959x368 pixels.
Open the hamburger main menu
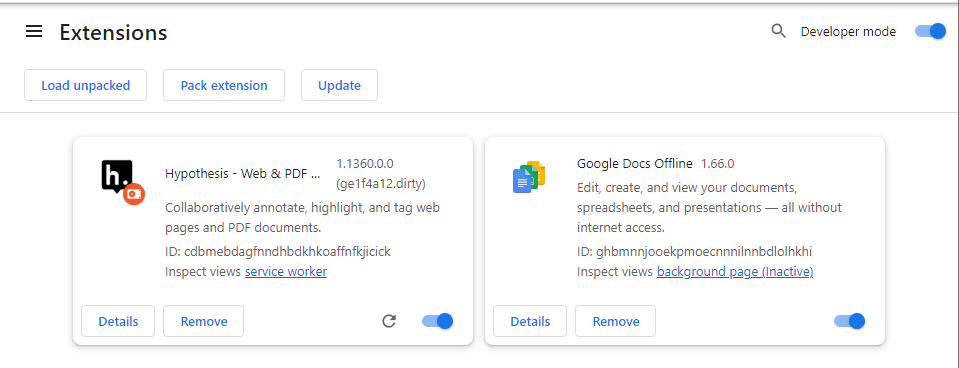[x=34, y=31]
